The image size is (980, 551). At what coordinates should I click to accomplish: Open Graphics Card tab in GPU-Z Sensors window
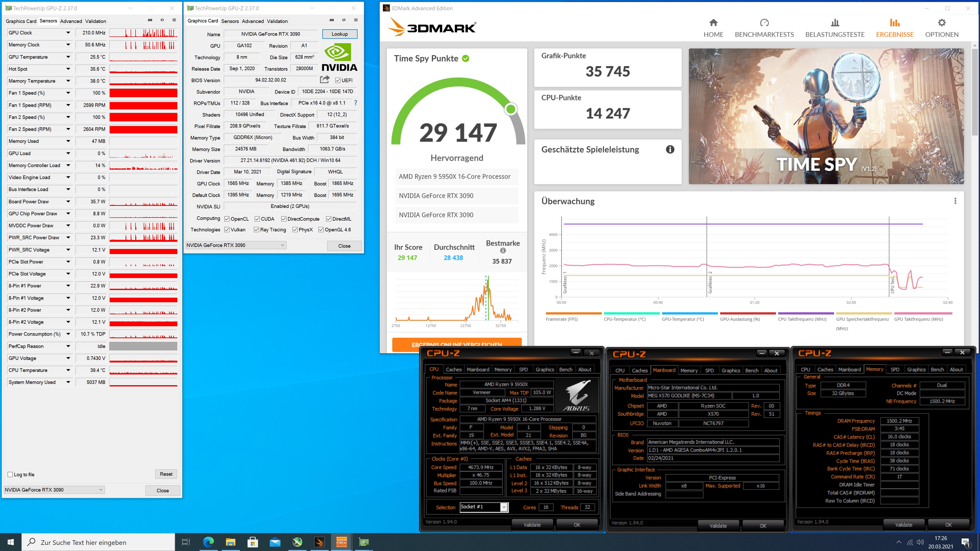click(21, 21)
